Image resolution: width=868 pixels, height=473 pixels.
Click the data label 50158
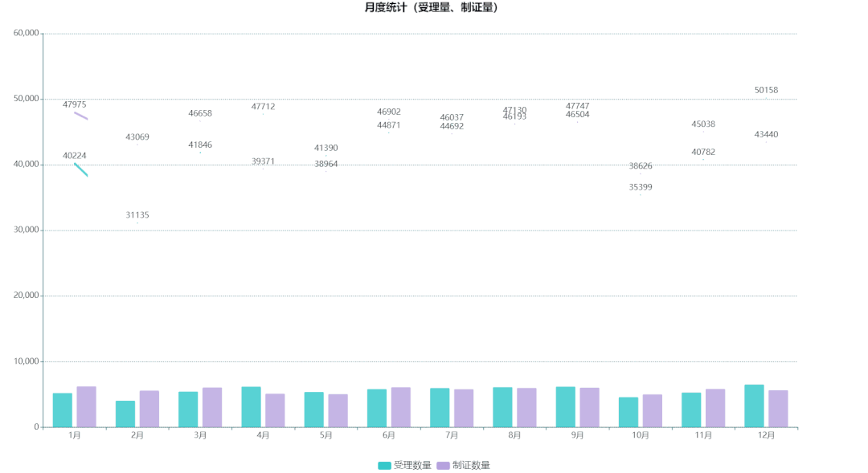[x=766, y=90]
